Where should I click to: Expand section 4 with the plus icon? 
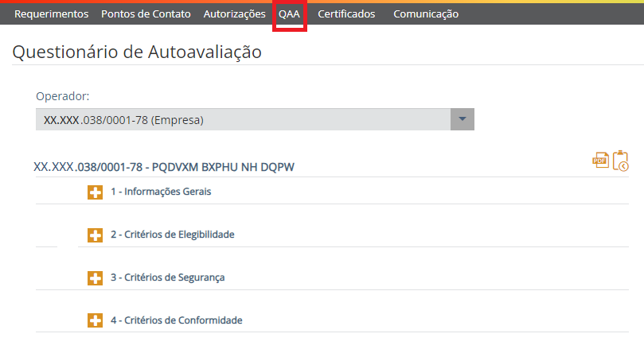coord(95,320)
